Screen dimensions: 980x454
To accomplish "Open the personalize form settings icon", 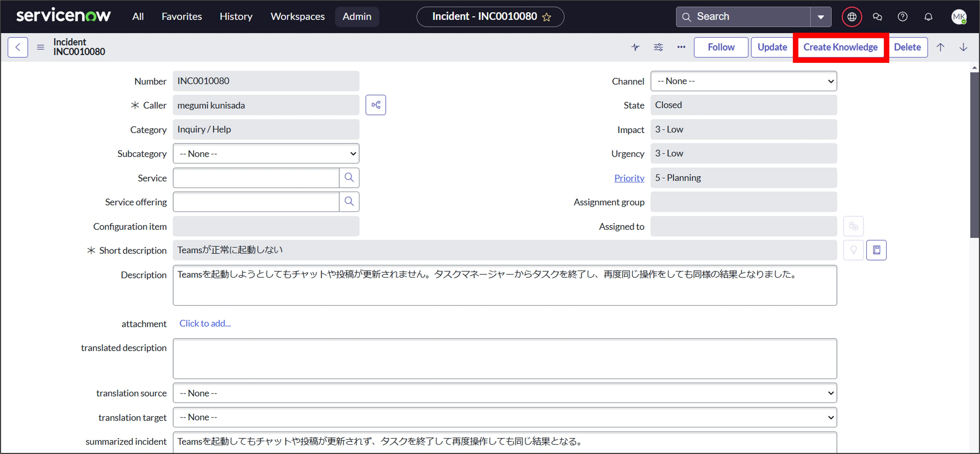I will click(x=658, y=47).
